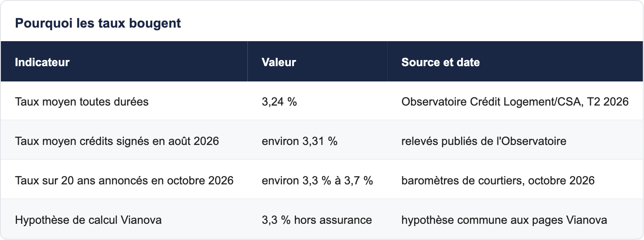Click 'baromètres de courtiers, octobre 2026' cell
The width and height of the screenshot is (644, 240).
[498, 180]
